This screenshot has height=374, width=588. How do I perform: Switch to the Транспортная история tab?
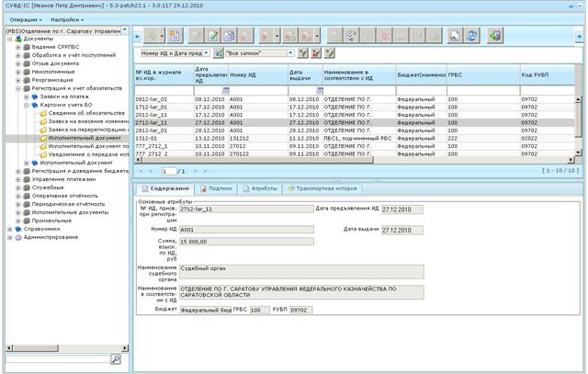click(322, 188)
